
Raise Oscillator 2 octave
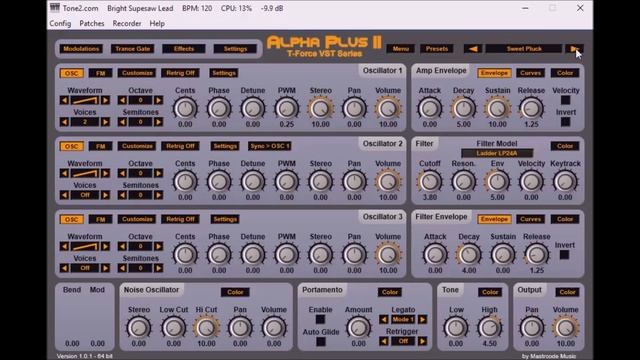click(x=158, y=173)
